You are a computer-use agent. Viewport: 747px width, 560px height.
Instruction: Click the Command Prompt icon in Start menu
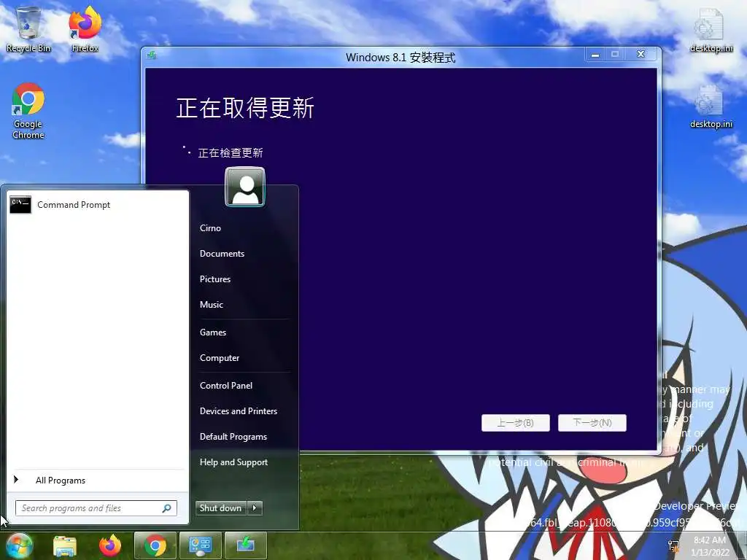20,205
